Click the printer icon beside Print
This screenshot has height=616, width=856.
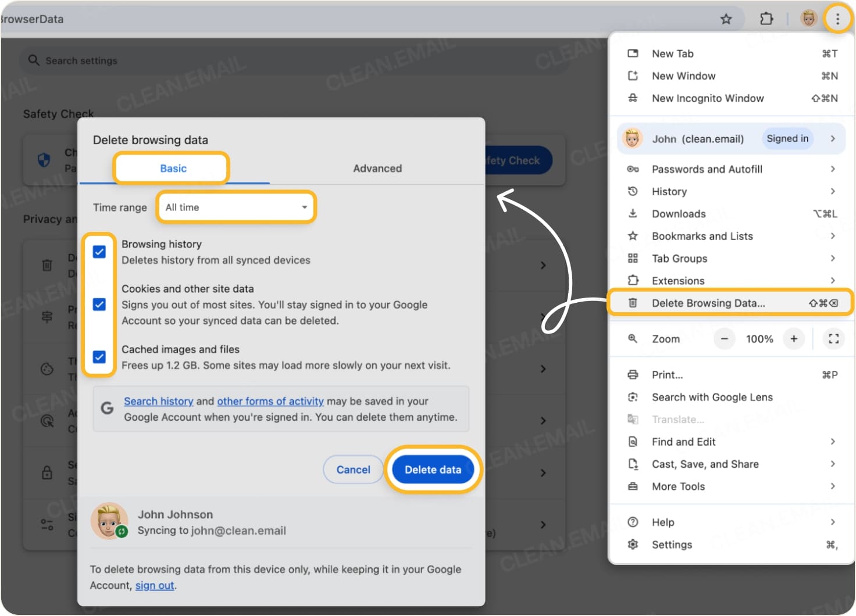click(x=633, y=374)
